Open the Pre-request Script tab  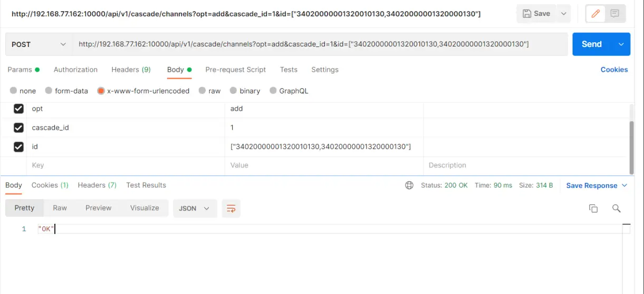pos(235,70)
